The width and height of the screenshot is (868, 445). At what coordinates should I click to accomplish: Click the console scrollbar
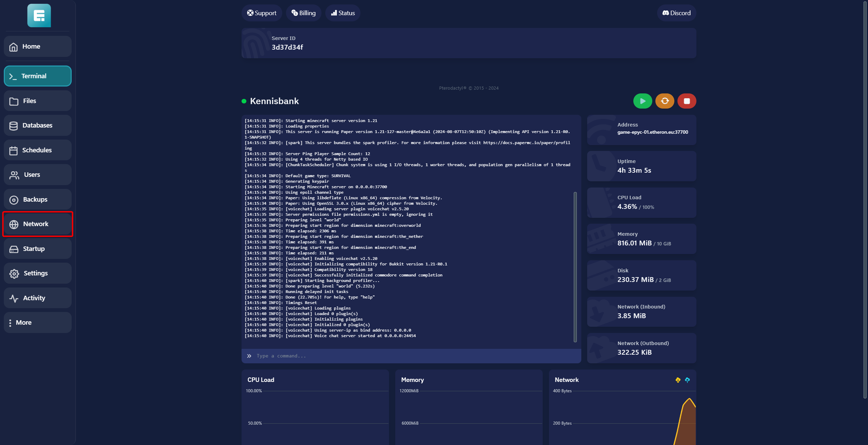(575, 267)
